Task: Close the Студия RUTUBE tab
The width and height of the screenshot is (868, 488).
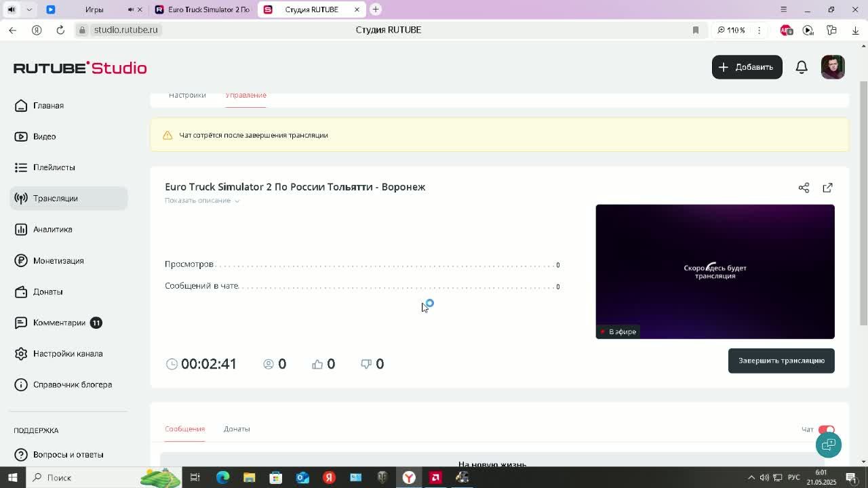Action: 357,9
